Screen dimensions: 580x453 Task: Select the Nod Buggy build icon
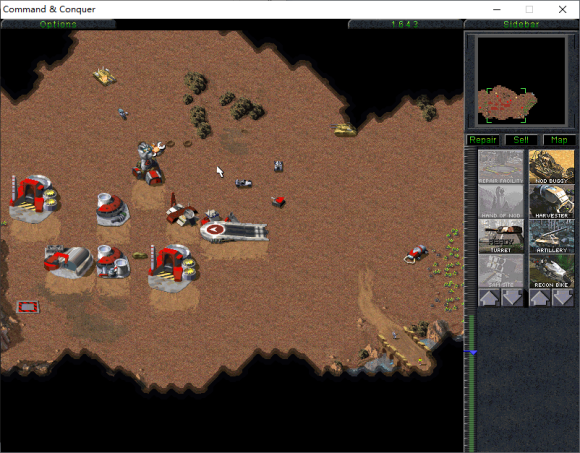(551, 166)
